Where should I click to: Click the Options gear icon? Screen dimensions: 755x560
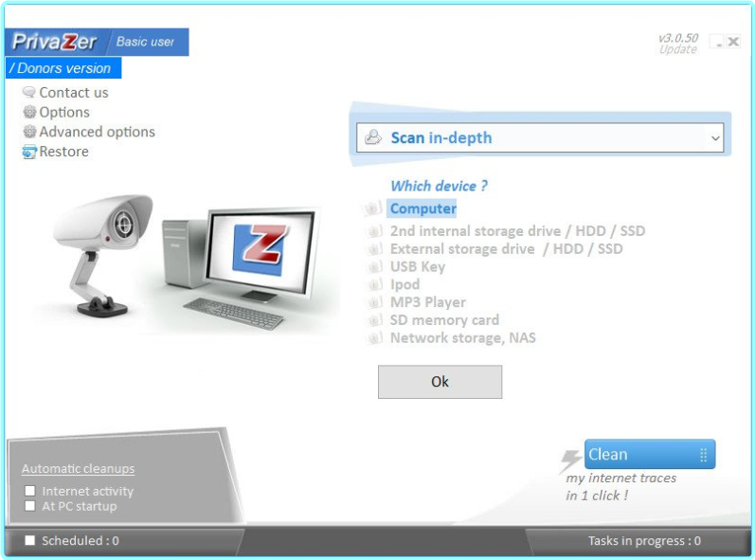[x=29, y=112]
